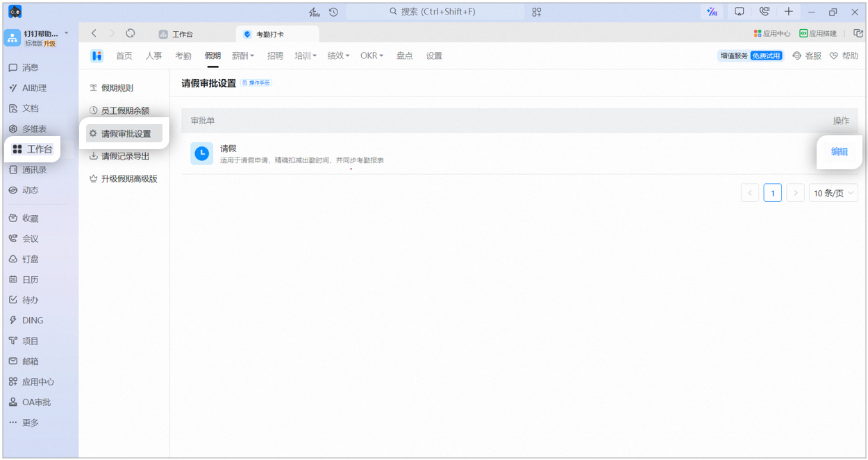Open 应用中心 in the left sidebar
868x460 pixels.
(32, 382)
